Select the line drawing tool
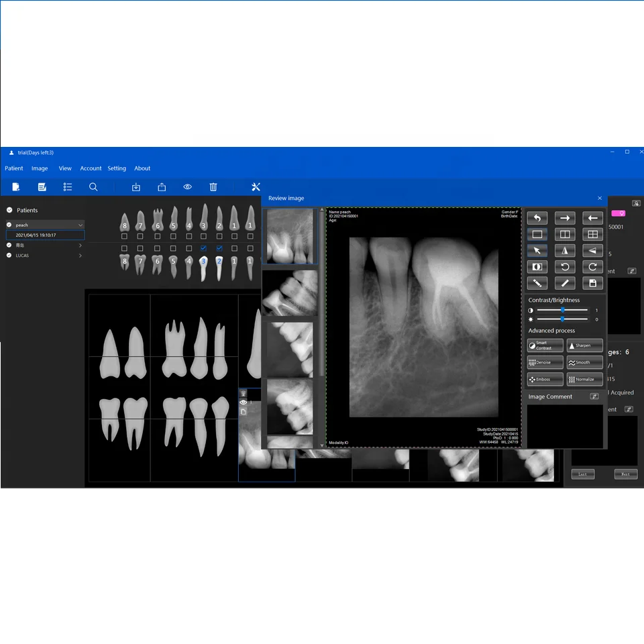 [565, 283]
